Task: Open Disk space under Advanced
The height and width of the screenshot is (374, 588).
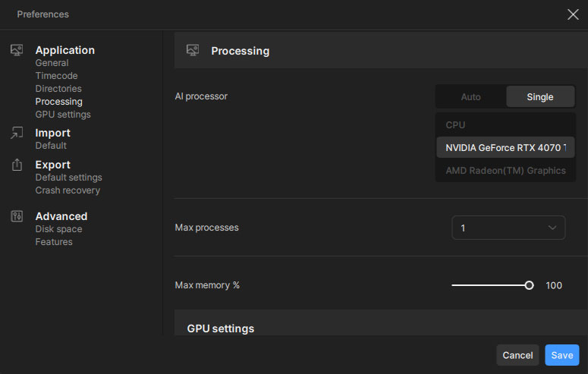Action: coord(58,229)
